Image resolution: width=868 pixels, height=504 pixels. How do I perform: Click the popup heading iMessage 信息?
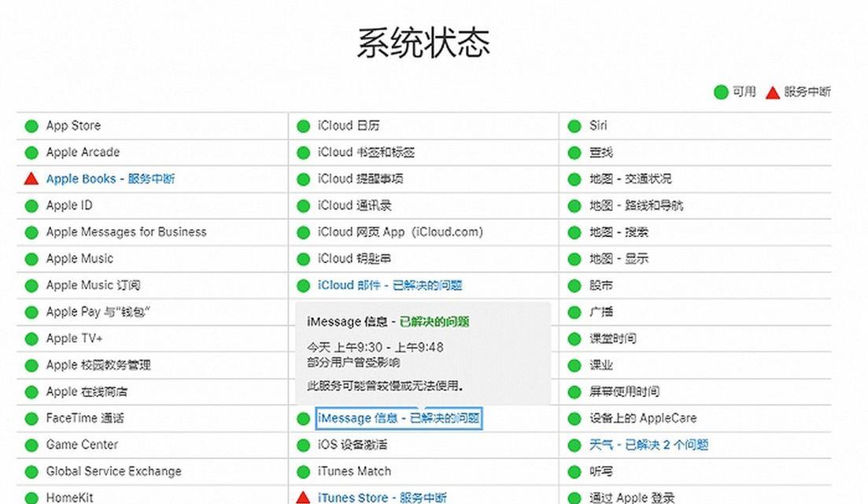click(346, 322)
